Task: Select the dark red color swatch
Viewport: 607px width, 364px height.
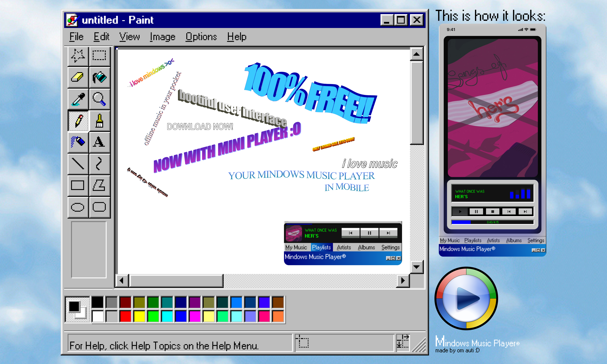Action: [x=125, y=302]
